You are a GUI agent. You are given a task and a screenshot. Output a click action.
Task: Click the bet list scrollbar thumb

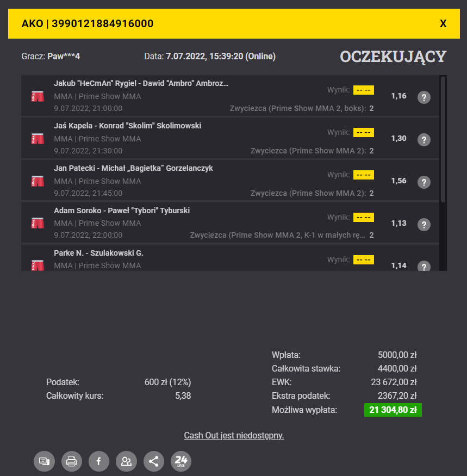tap(443, 139)
